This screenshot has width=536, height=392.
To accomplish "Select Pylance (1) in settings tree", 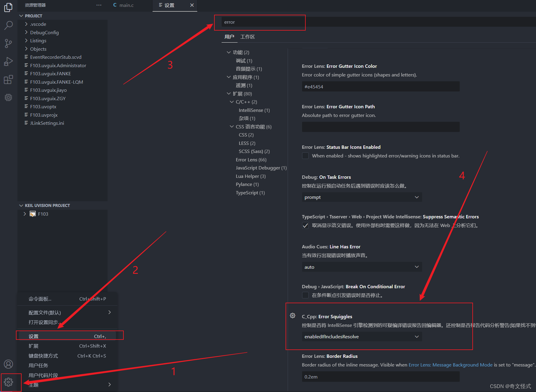I will click(247, 184).
